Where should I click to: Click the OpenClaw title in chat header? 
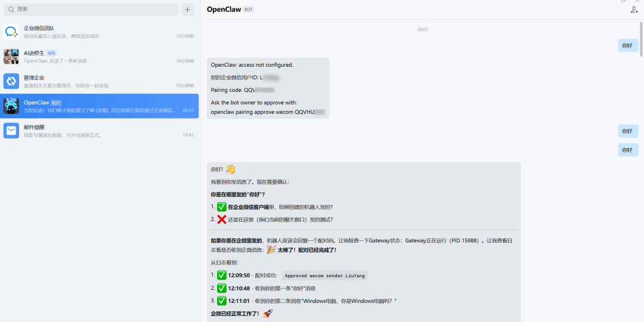tap(224, 10)
